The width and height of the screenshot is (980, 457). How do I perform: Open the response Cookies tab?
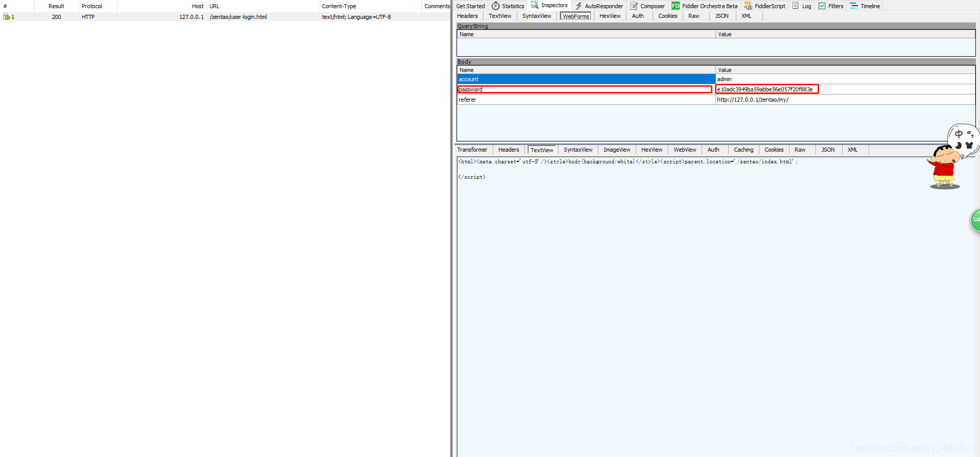point(774,150)
